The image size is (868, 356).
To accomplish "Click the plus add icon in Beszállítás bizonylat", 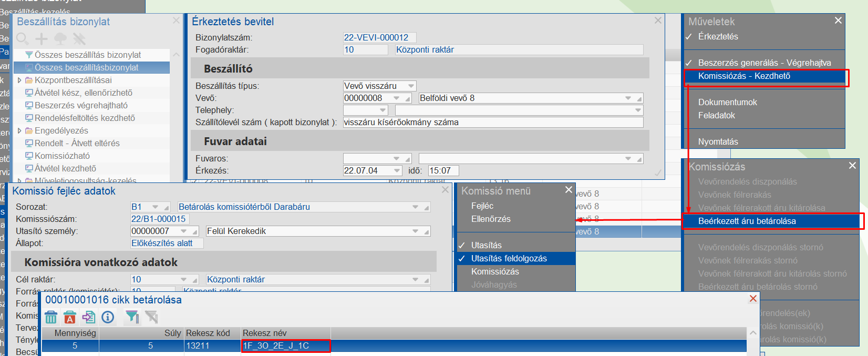I will tap(42, 38).
